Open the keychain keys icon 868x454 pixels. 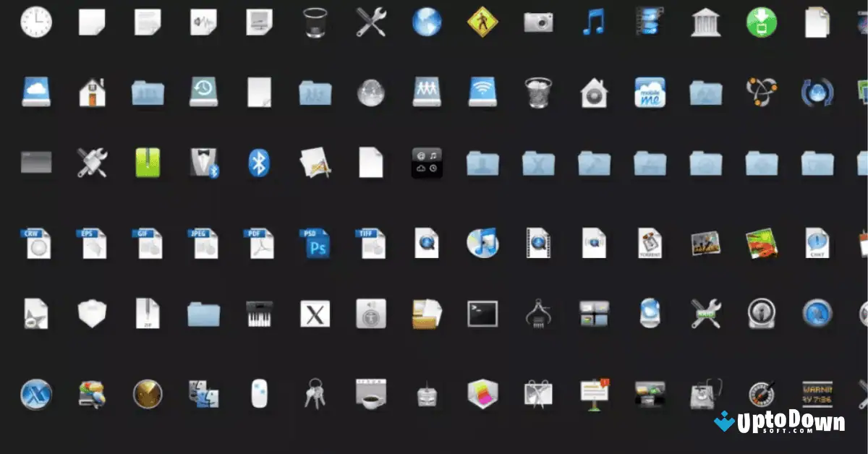[x=315, y=394]
